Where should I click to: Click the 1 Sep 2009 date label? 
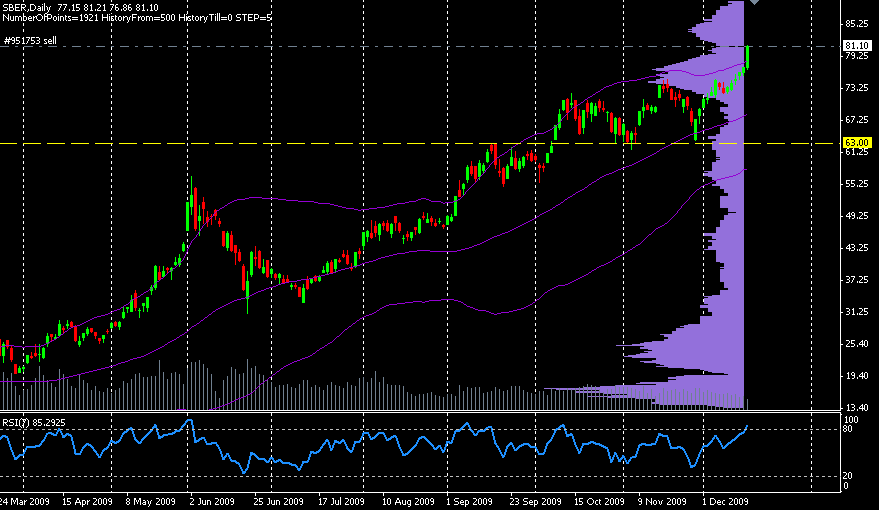click(469, 500)
